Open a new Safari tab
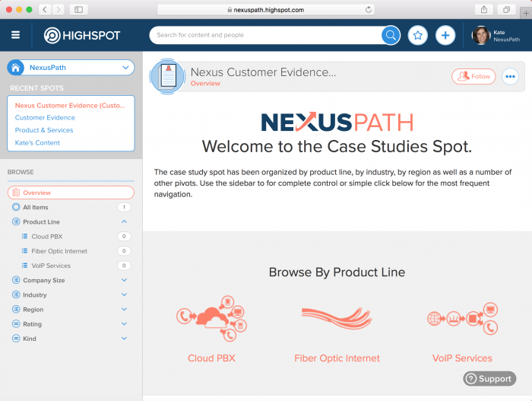 [x=526, y=13]
